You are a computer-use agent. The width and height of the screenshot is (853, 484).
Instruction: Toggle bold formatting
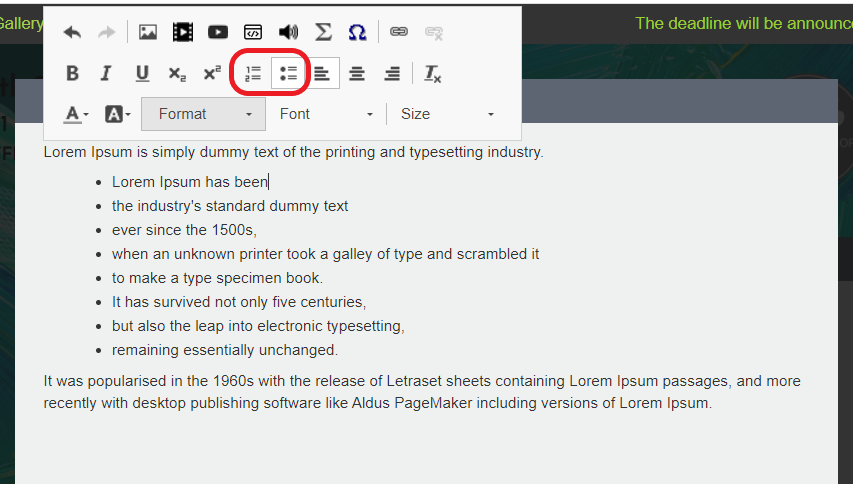click(72, 73)
